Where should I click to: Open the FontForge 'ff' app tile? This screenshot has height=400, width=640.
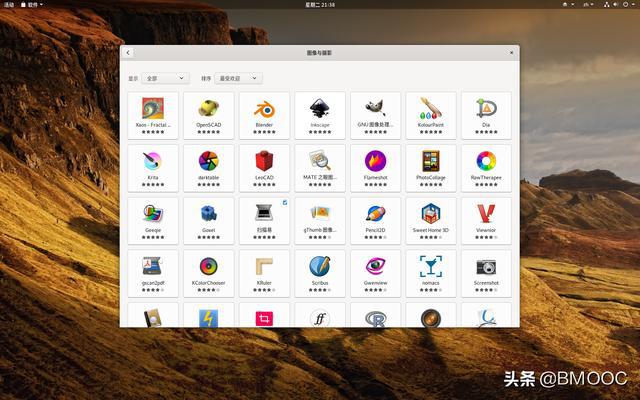pyautogui.click(x=320, y=315)
